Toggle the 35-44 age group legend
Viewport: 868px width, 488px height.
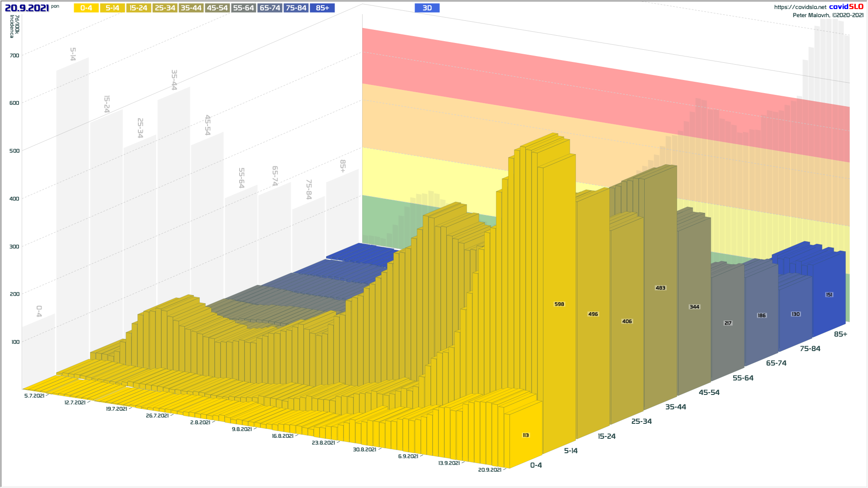point(191,8)
